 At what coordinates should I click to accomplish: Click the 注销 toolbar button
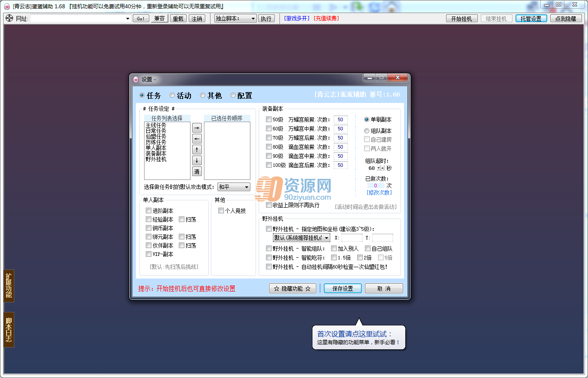[x=197, y=19]
